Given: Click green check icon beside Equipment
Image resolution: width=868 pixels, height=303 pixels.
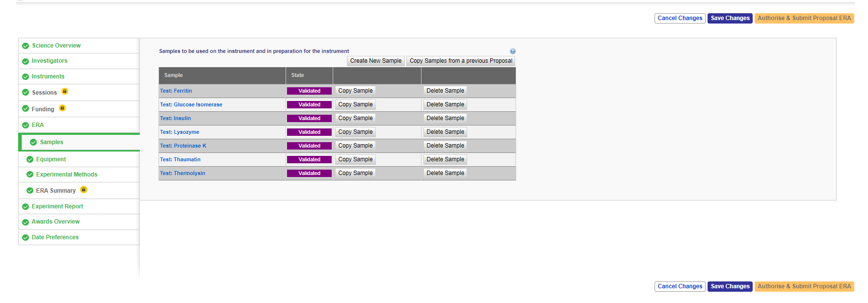Looking at the screenshot, I should pos(30,159).
